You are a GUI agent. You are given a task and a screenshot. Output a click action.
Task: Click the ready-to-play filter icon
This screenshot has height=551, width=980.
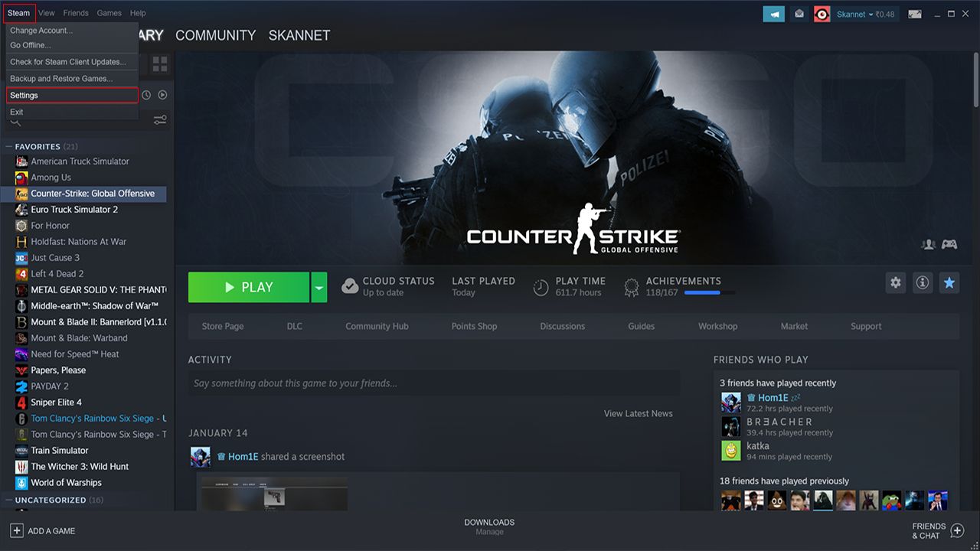[x=162, y=94]
